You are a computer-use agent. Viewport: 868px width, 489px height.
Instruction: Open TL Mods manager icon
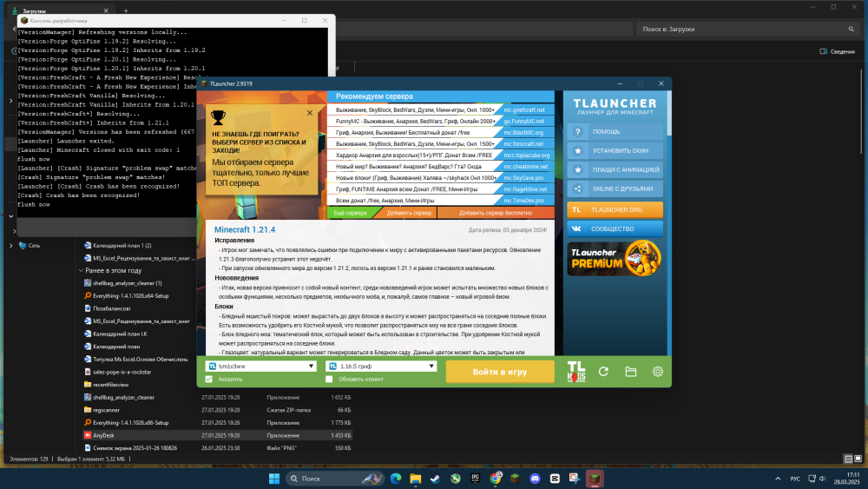pos(575,372)
